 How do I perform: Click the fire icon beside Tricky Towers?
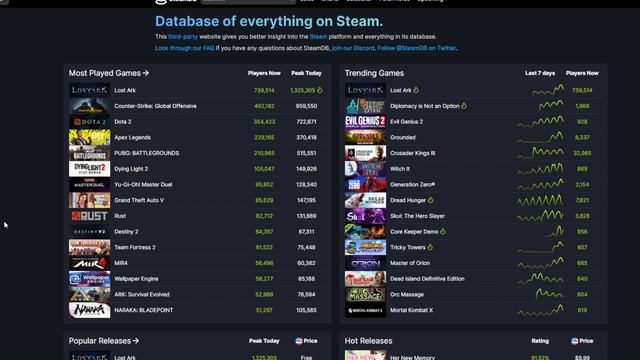430,247
